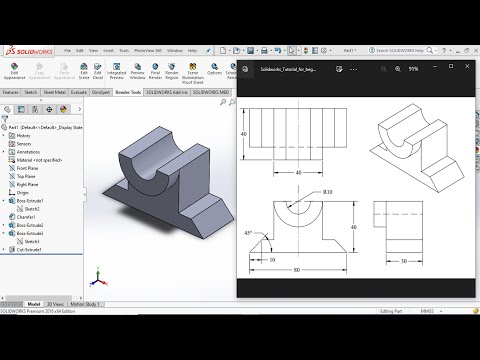Open the Tools menu
Screen dimensions: 480x360
(x=124, y=51)
